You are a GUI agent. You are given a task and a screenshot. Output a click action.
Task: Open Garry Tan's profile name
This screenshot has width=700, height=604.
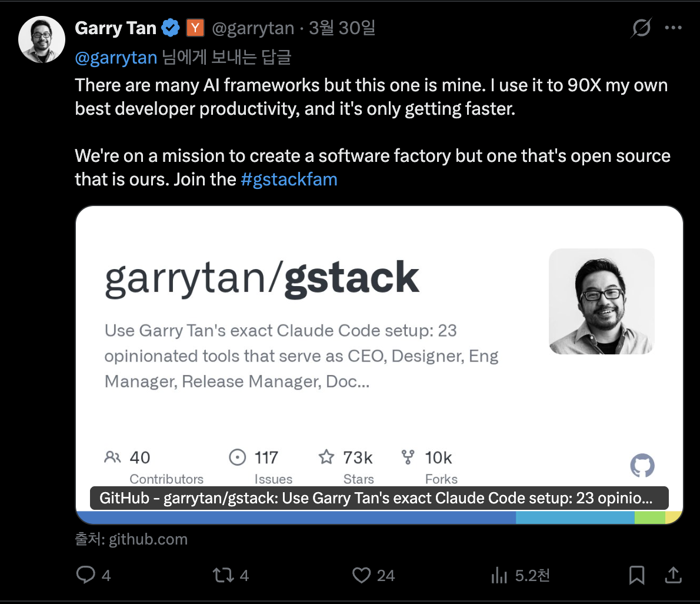(115, 28)
